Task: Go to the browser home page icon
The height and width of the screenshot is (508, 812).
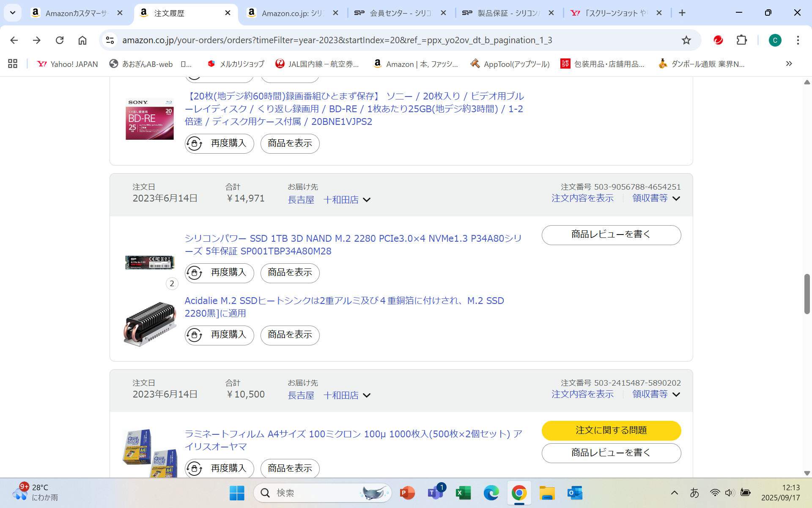Action: [x=82, y=40]
